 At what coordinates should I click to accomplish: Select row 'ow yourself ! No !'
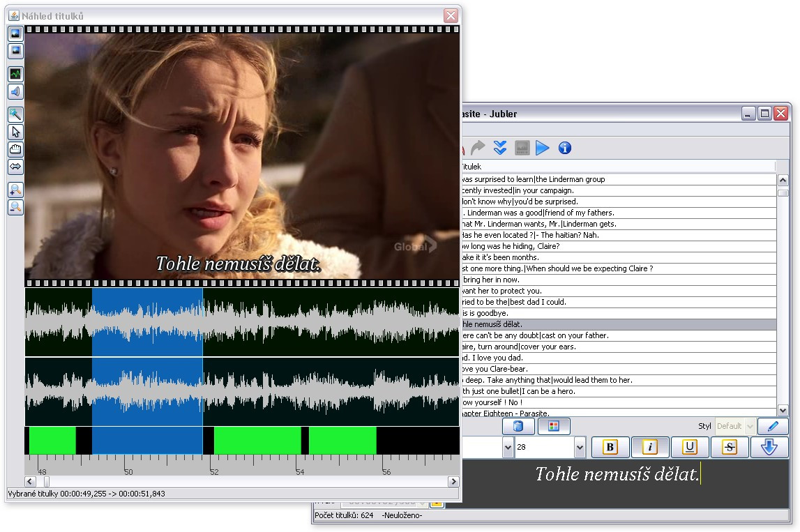[x=619, y=402]
